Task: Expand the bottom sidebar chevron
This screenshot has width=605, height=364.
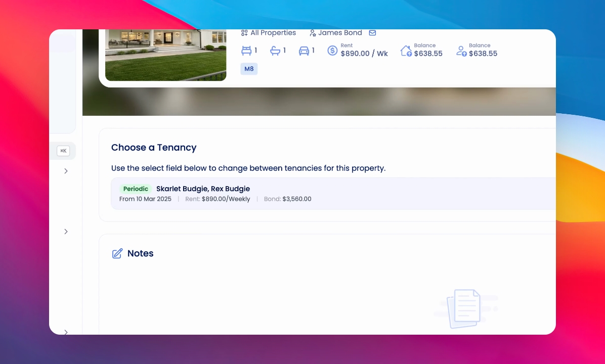Action: 66,332
